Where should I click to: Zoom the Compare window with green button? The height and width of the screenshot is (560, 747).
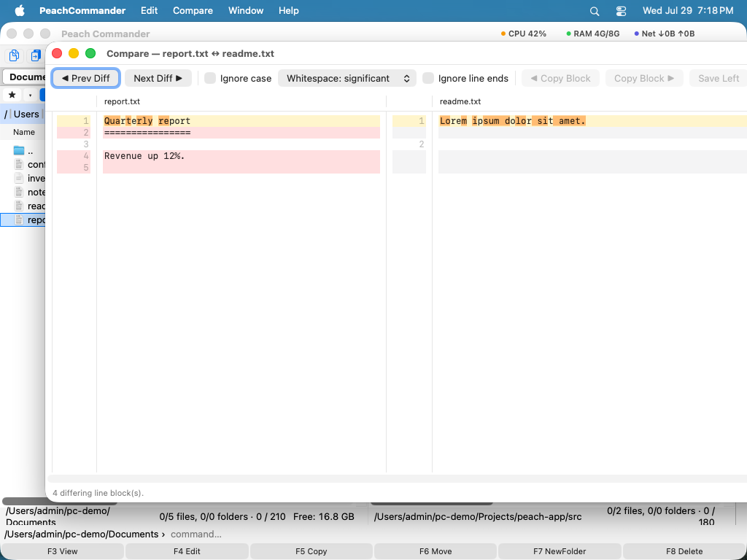coord(90,53)
